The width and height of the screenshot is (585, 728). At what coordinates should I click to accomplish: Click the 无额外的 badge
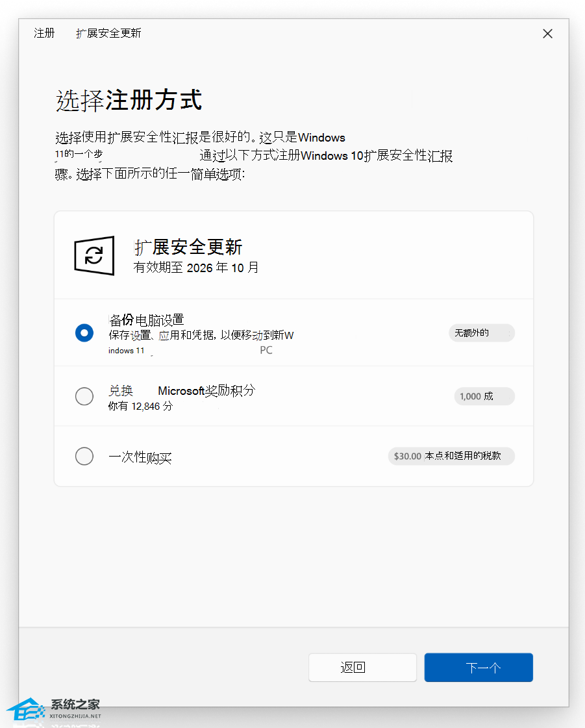482,333
